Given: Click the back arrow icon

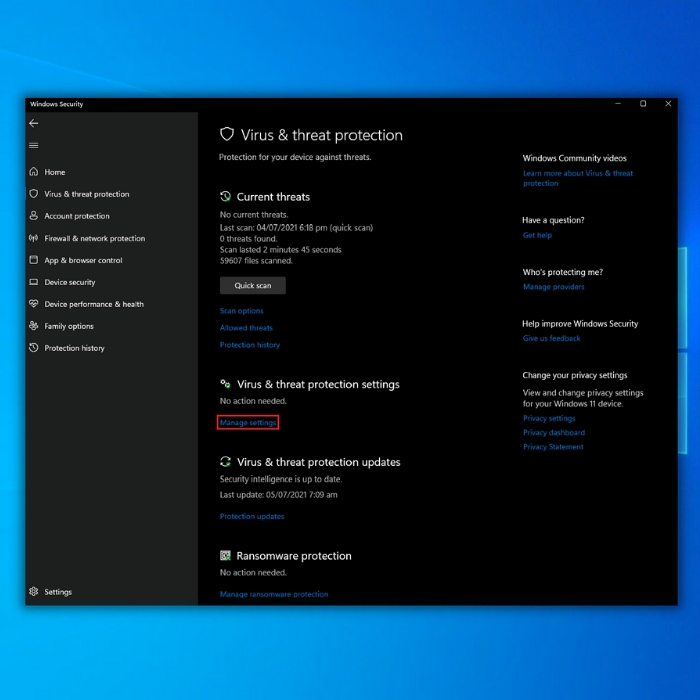Looking at the screenshot, I should (33, 123).
